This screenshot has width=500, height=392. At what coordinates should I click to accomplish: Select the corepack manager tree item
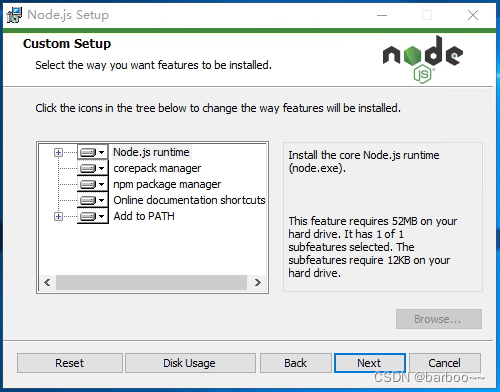(x=157, y=168)
